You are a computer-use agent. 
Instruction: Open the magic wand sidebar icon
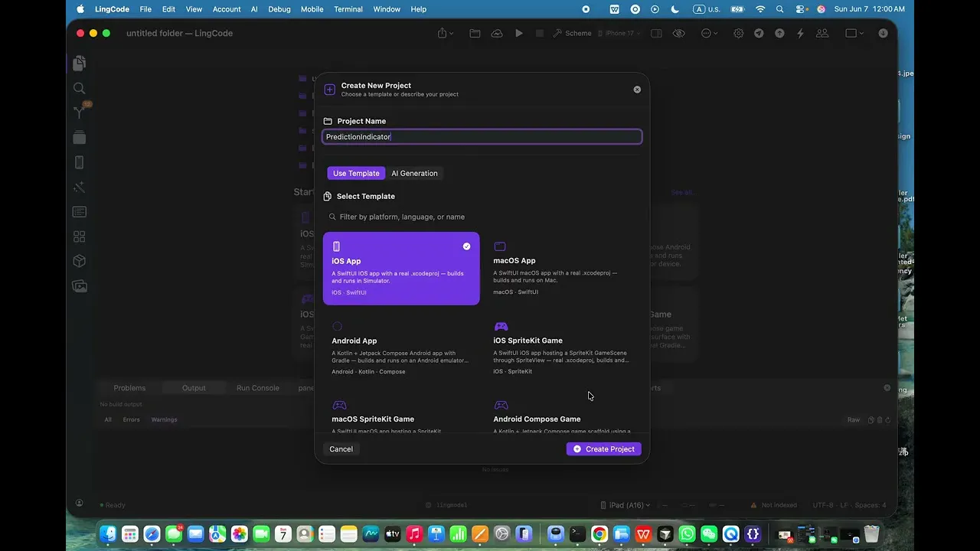tap(79, 187)
